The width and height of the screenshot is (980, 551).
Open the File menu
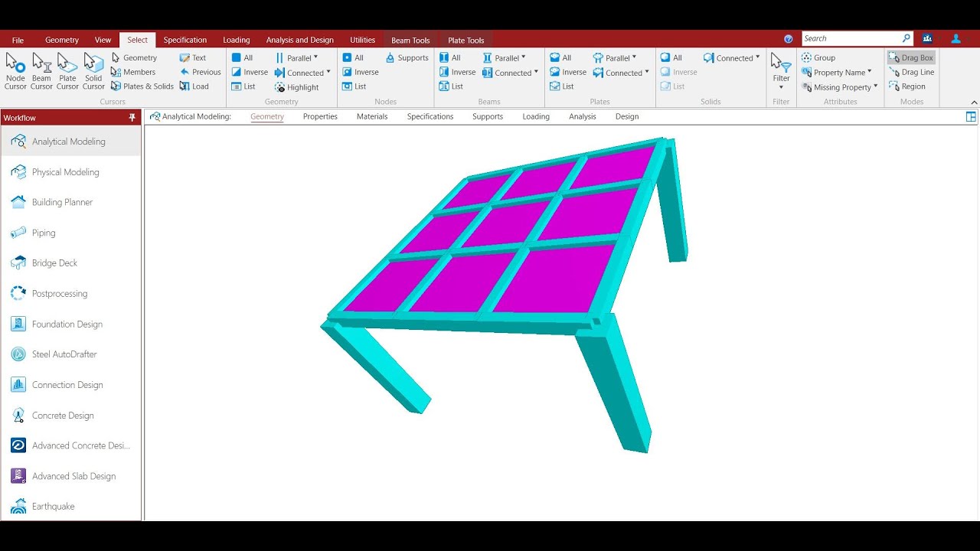[18, 40]
